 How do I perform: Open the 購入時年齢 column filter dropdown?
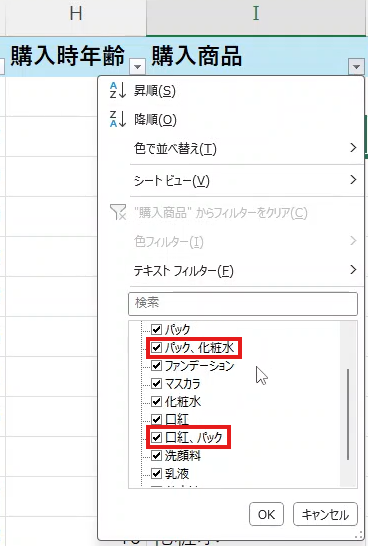tap(137, 66)
